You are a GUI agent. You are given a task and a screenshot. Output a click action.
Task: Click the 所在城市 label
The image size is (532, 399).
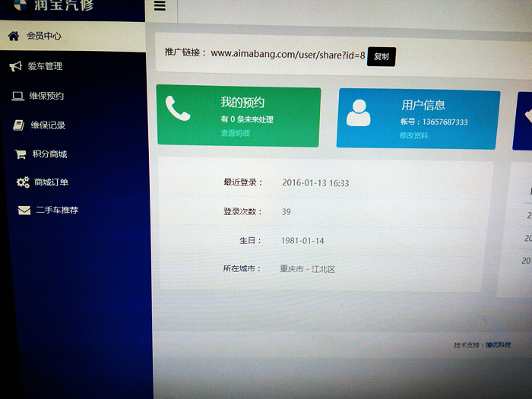click(242, 268)
